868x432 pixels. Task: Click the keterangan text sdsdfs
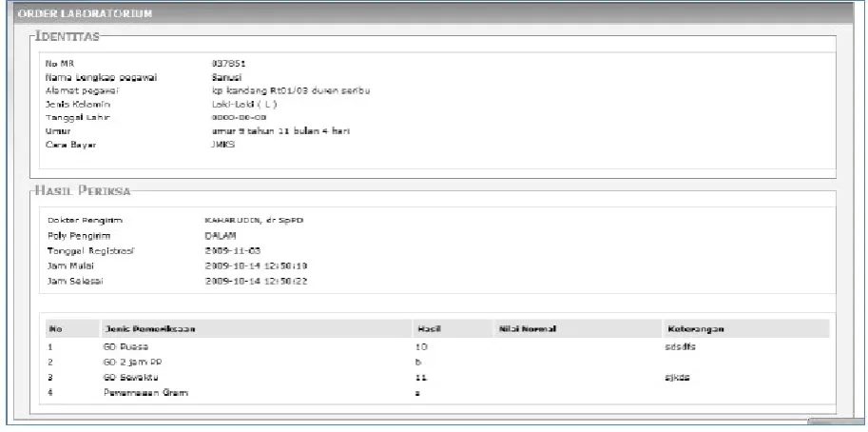point(682,346)
